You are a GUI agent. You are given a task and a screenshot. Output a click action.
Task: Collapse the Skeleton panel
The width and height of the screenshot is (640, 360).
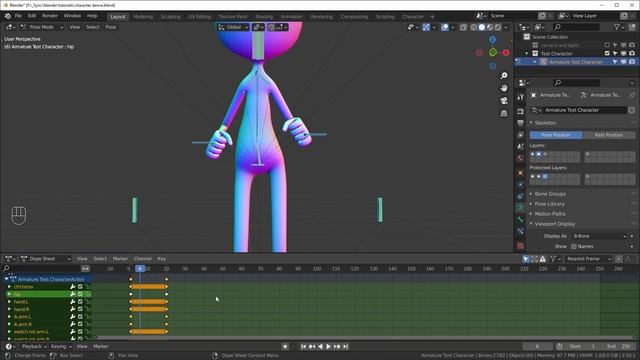pos(545,123)
